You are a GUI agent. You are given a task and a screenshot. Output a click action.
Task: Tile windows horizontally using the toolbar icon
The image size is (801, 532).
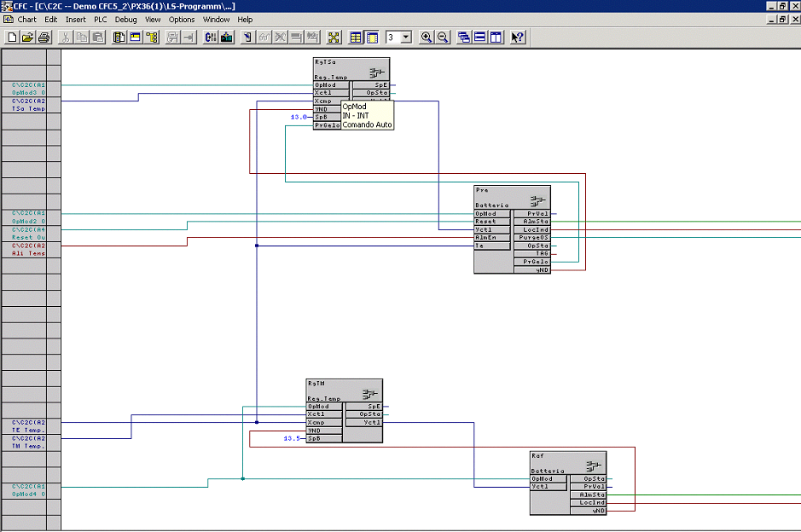coord(480,38)
